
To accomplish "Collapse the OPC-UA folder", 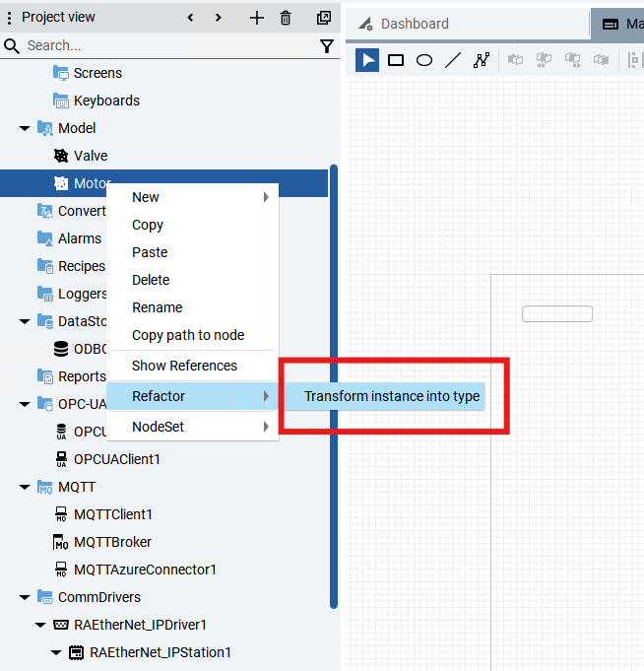I will pyautogui.click(x=25, y=404).
